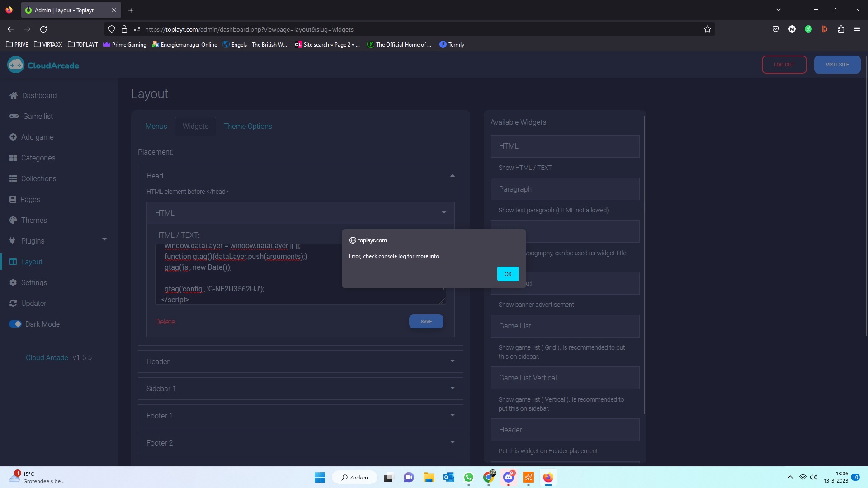Image resolution: width=868 pixels, height=488 pixels.
Task: Switch to the Menus tab
Action: point(156,126)
